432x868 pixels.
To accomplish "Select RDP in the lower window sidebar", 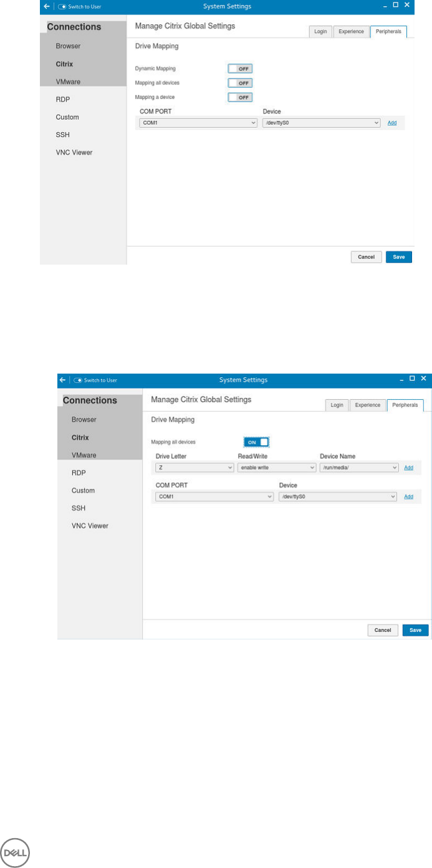I will 78,473.
